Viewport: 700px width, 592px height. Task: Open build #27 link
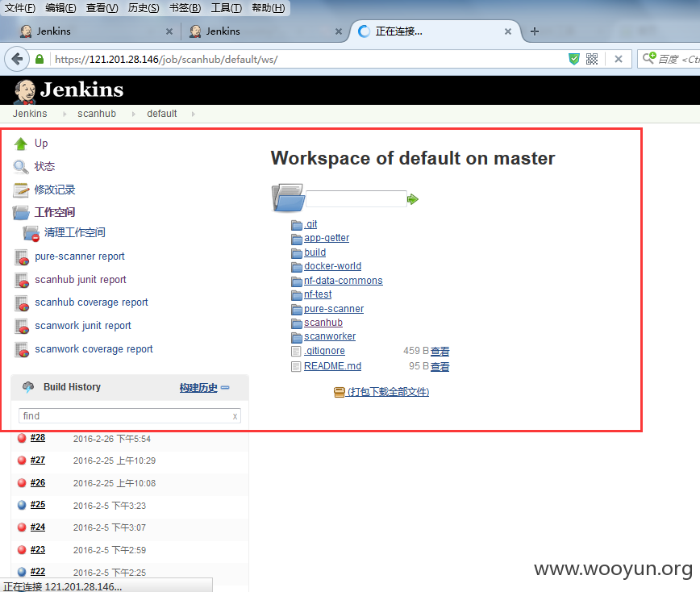pyautogui.click(x=37, y=460)
